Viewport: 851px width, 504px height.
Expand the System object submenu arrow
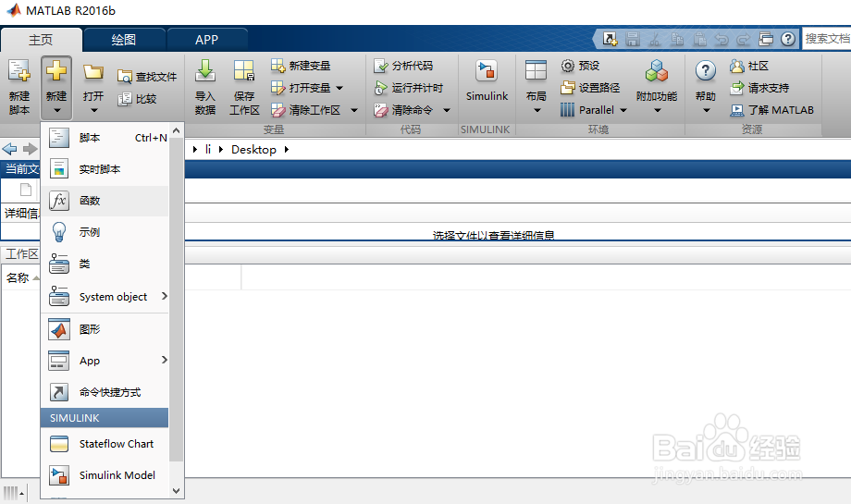pyautogui.click(x=165, y=296)
